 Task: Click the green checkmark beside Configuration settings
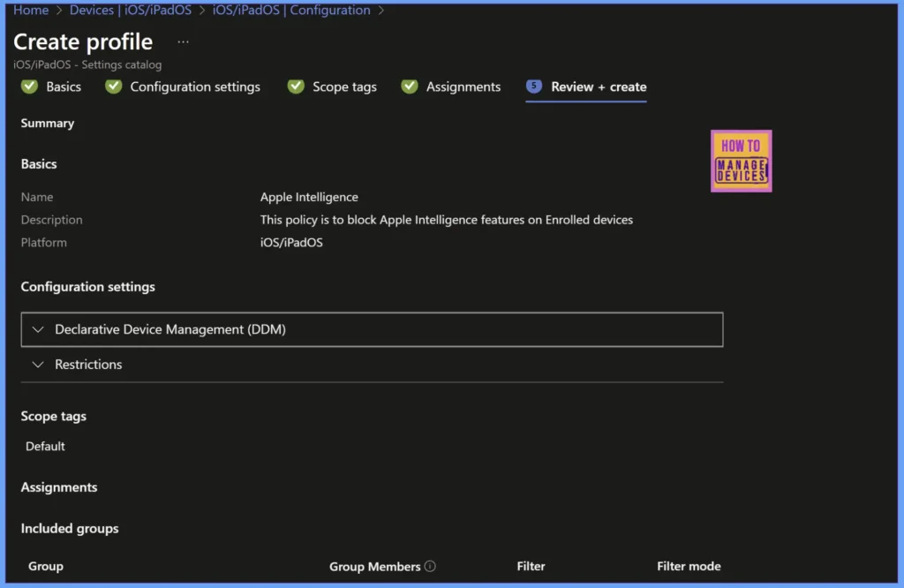coord(114,87)
